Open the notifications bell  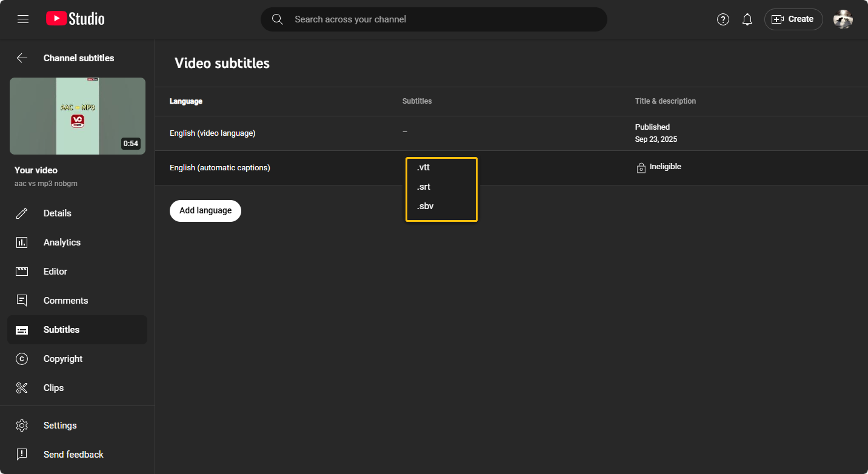pyautogui.click(x=747, y=19)
